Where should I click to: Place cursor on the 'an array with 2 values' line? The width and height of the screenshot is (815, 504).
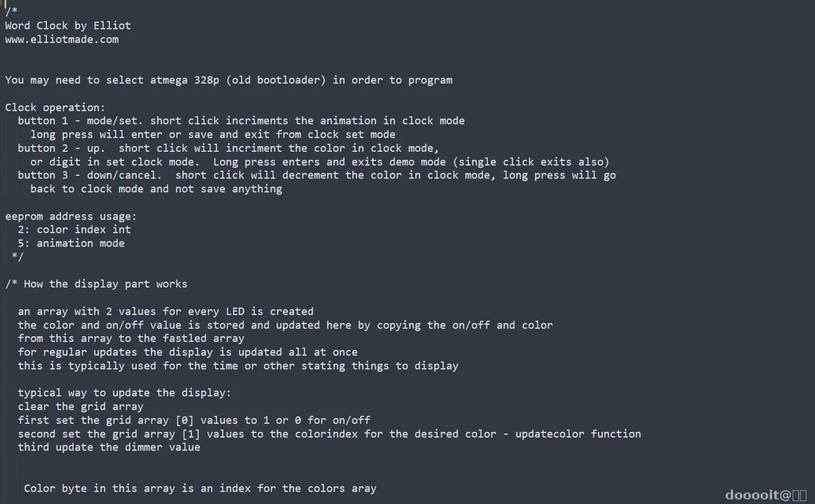coord(166,312)
